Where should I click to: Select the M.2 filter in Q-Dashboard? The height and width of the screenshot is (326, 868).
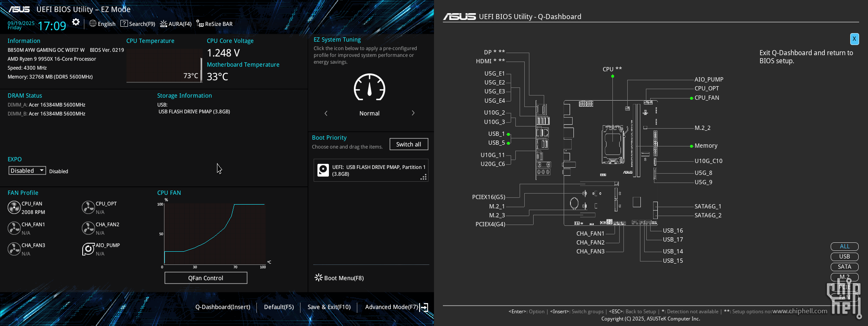coord(844,277)
